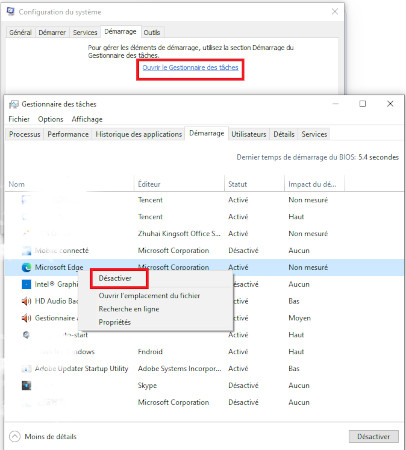
Task: Select the Utilisateurs tab
Action: 249,134
